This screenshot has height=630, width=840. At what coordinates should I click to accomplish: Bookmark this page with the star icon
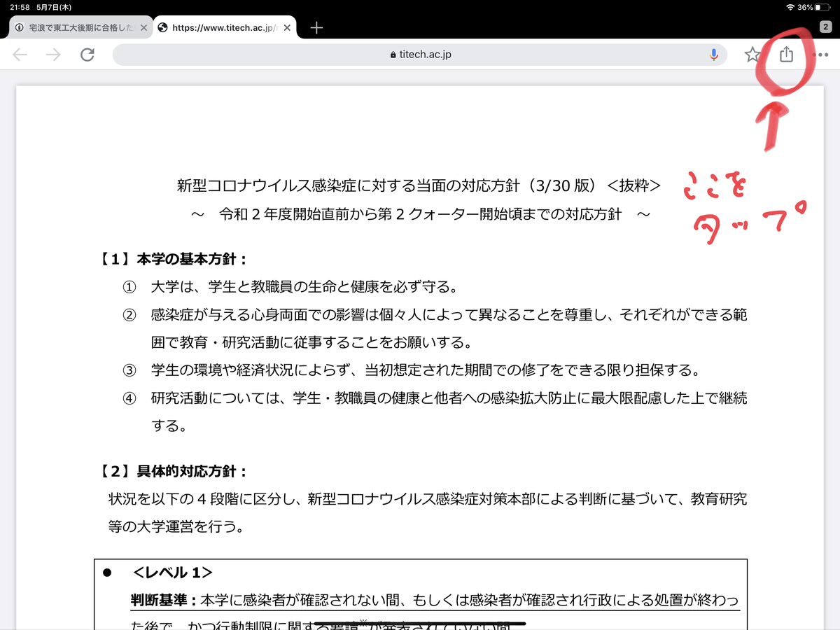752,55
